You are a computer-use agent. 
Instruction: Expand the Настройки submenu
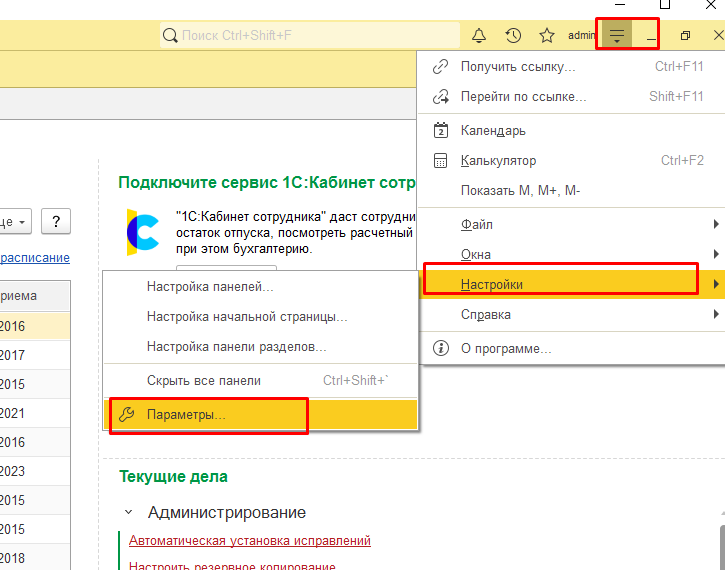(571, 284)
